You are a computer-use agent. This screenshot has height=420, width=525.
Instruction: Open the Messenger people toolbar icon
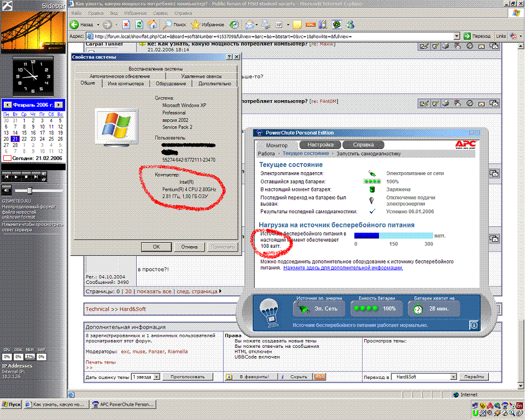(350, 25)
